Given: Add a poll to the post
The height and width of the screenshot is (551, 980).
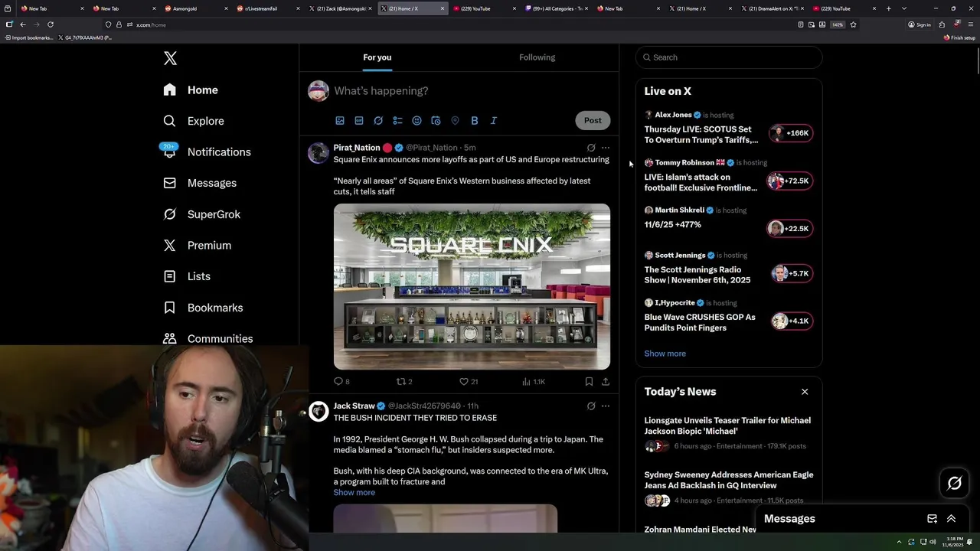Looking at the screenshot, I should pyautogui.click(x=397, y=120).
